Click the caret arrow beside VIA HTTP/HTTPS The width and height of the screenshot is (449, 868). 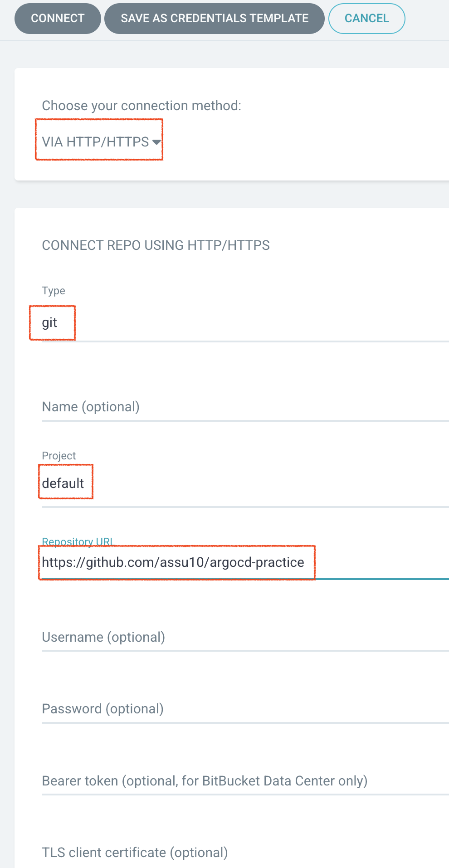coord(156,142)
